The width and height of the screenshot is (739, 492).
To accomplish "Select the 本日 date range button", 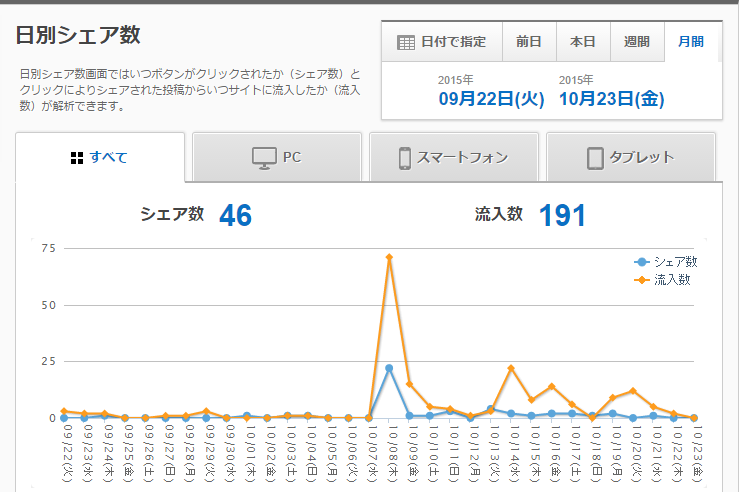I will (x=583, y=42).
